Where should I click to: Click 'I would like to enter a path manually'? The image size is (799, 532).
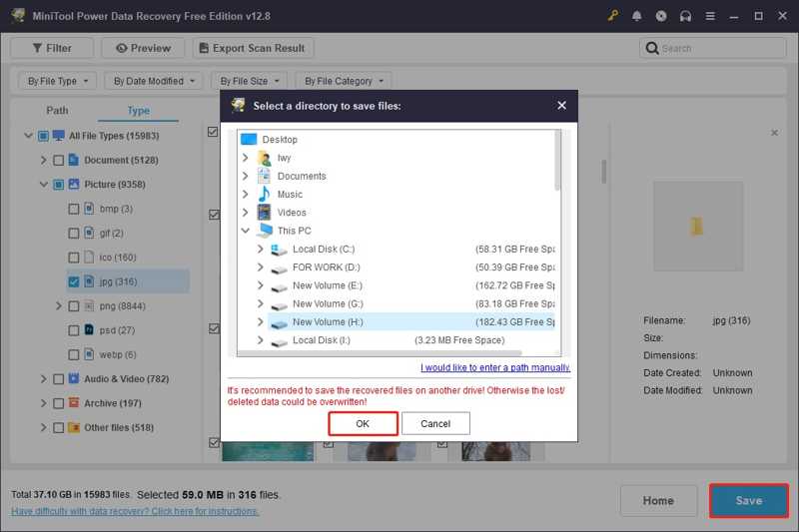495,367
